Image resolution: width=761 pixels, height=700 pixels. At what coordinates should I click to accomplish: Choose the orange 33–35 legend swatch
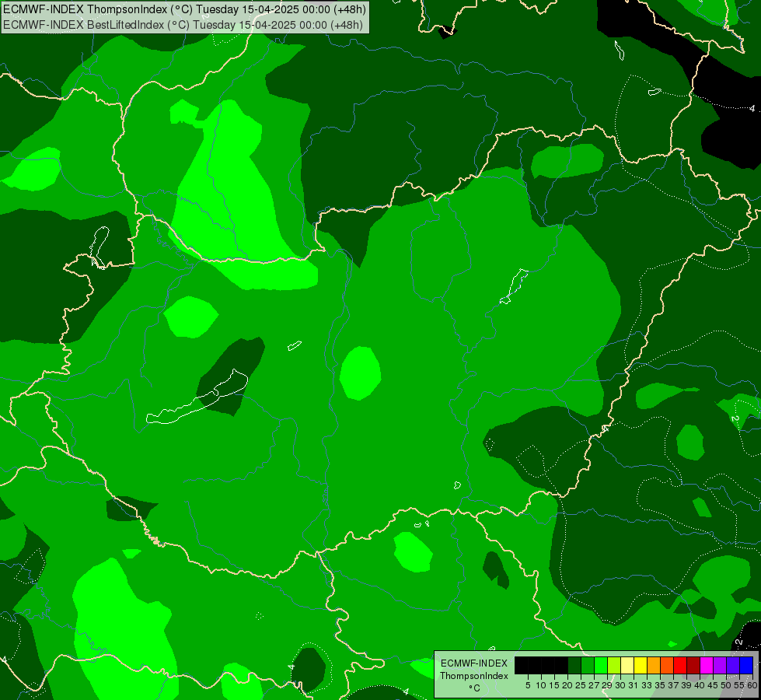pos(654,665)
